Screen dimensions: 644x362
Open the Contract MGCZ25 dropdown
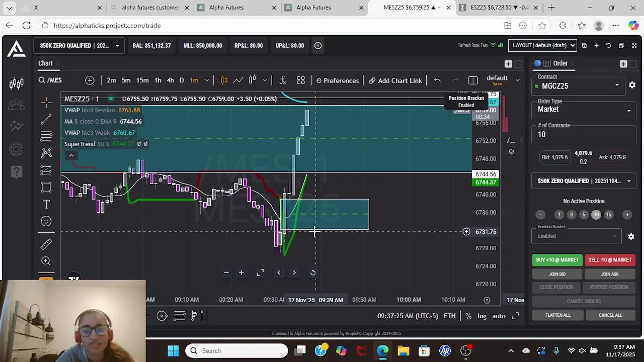(579, 86)
